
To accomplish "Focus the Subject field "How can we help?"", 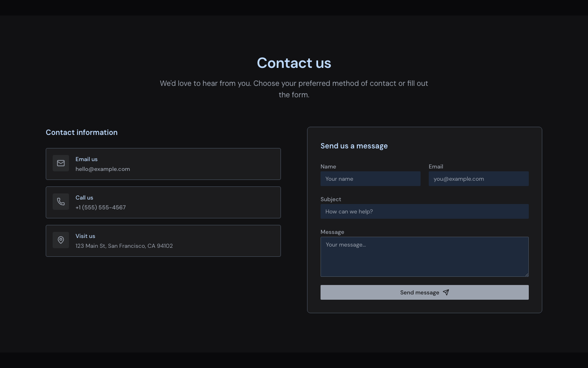I will coord(424,211).
